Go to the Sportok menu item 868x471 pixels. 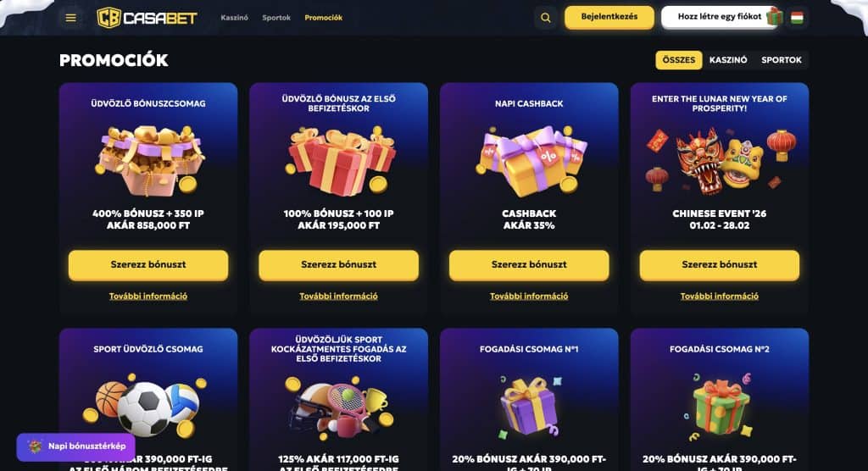click(x=276, y=18)
